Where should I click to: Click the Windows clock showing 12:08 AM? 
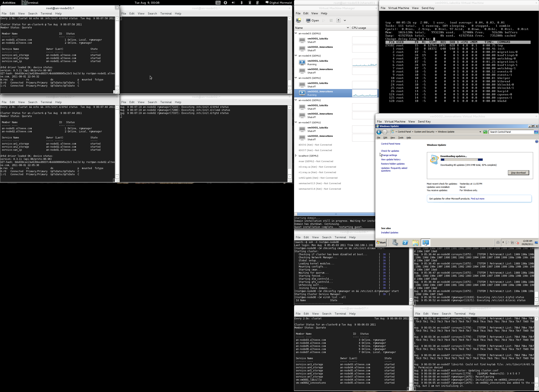(527, 243)
